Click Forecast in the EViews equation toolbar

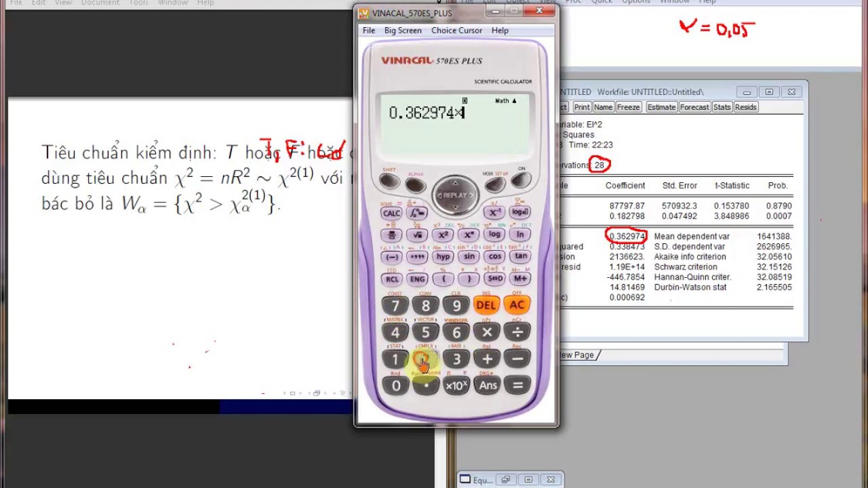pos(694,107)
